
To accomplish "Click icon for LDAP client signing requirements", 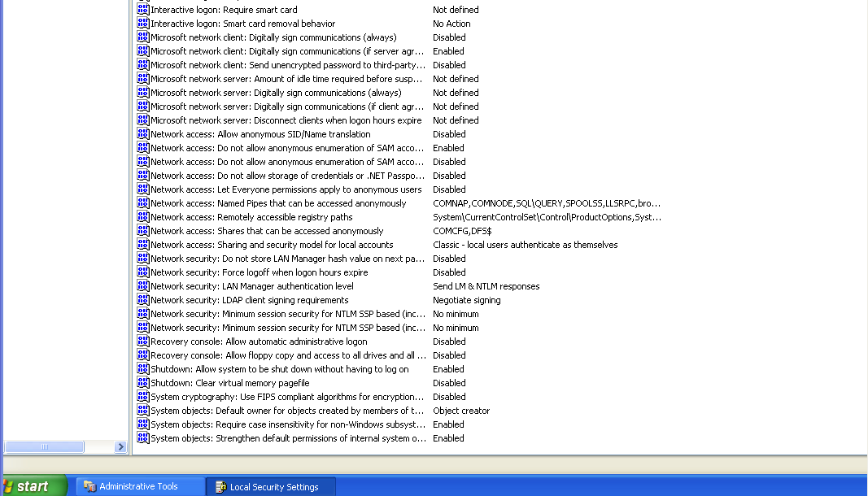I will (x=143, y=300).
